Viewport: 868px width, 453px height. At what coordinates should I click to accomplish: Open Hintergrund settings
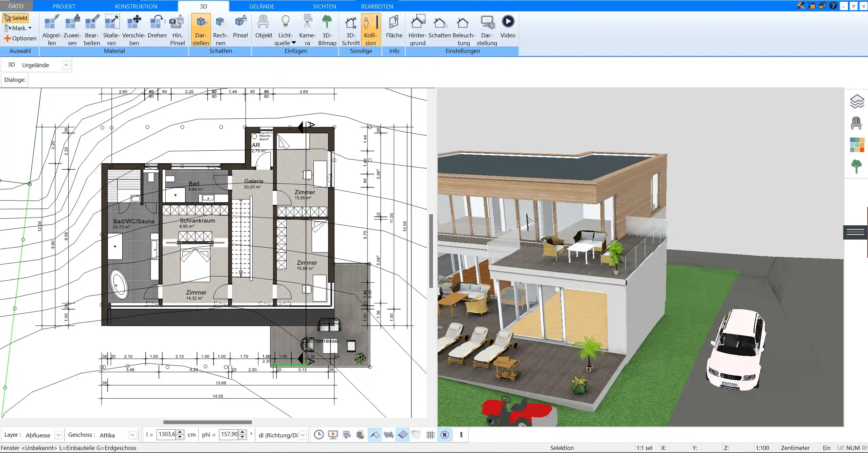417,30
